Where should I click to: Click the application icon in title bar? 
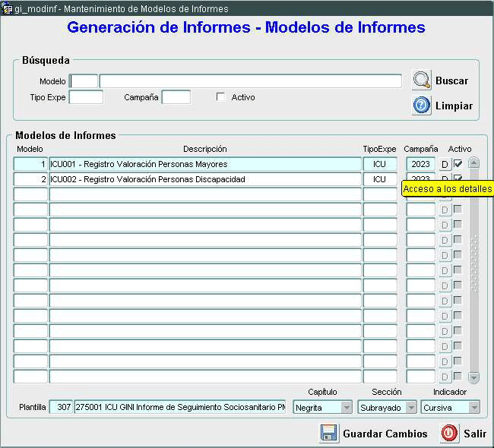7,8
